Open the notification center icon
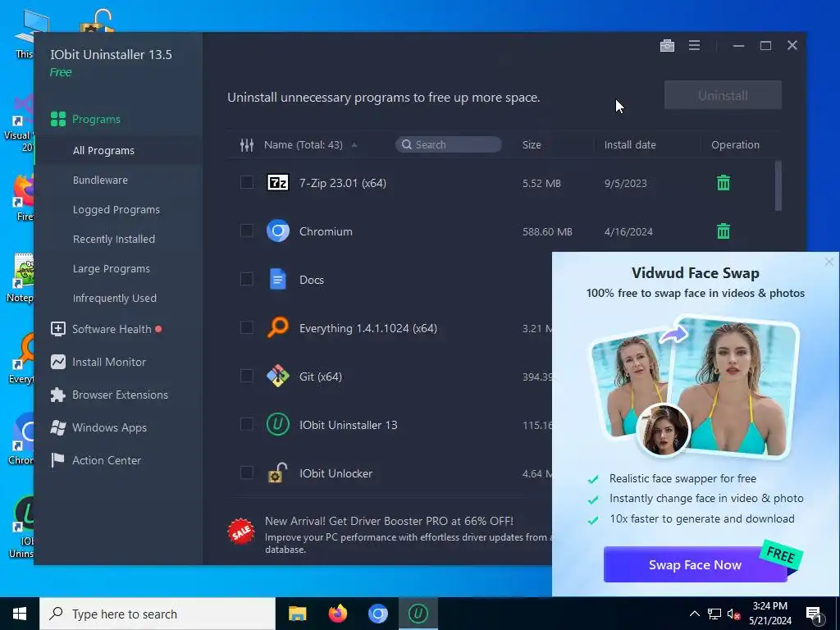The height and width of the screenshot is (630, 840). click(814, 614)
